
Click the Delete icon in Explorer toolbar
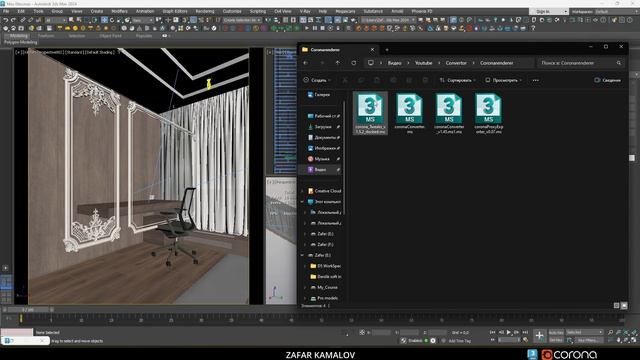pos(425,80)
